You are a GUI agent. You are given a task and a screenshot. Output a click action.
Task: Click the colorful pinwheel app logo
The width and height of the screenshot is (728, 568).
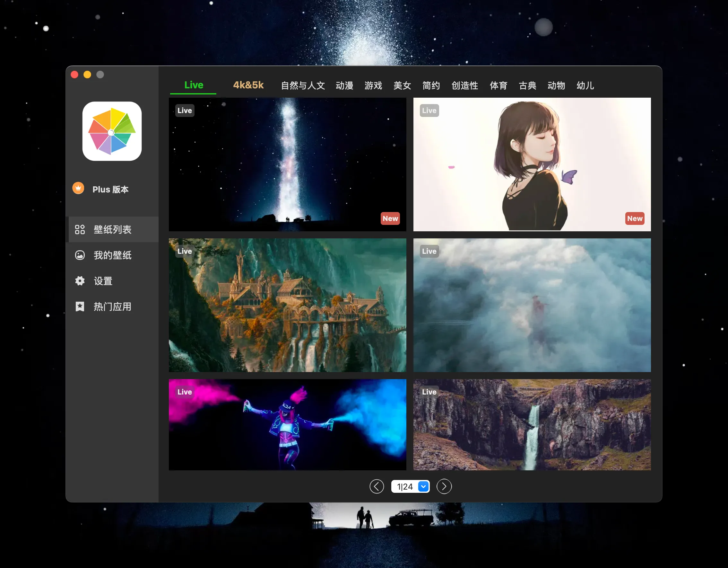coord(112,131)
